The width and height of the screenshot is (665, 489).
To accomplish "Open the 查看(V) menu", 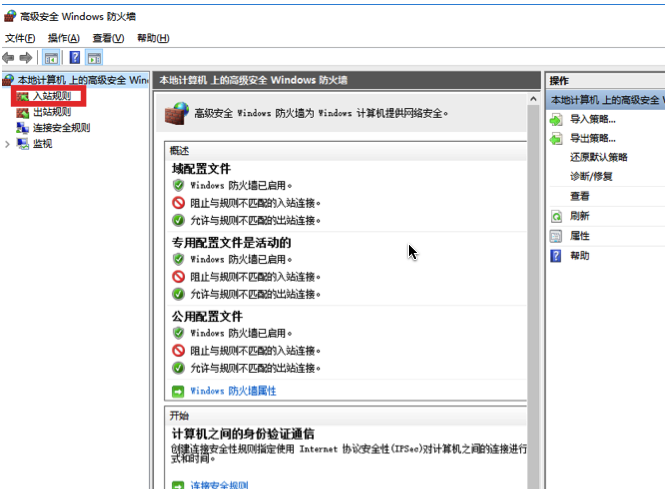I will click(x=108, y=38).
